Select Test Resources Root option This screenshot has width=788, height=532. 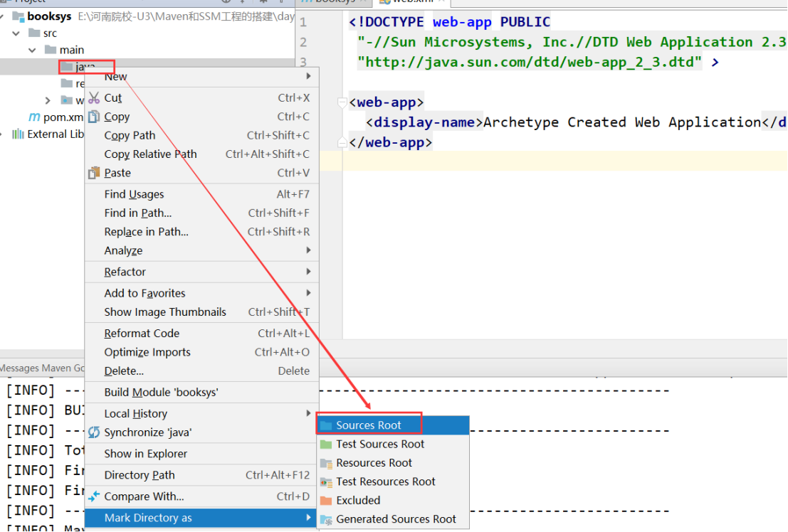pyautogui.click(x=393, y=482)
